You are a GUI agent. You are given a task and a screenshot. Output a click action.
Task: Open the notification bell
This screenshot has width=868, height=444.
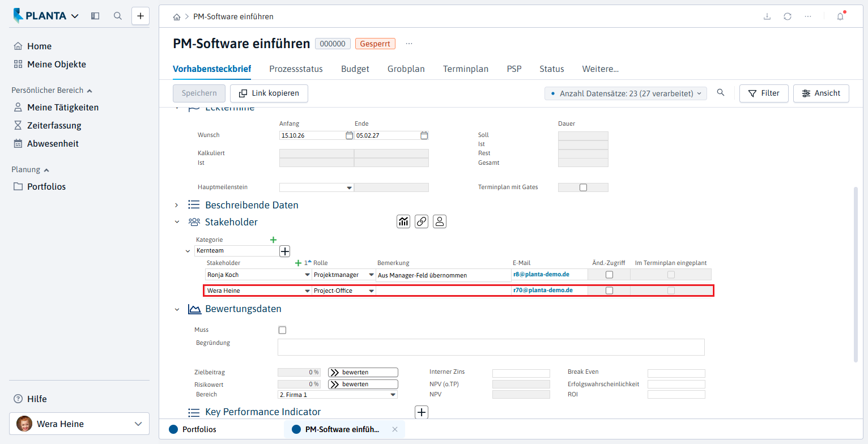pos(840,16)
